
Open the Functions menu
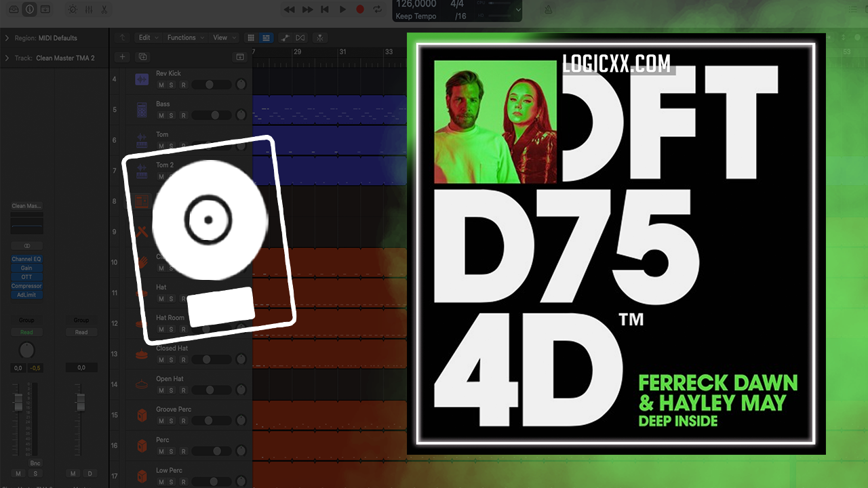coord(186,38)
